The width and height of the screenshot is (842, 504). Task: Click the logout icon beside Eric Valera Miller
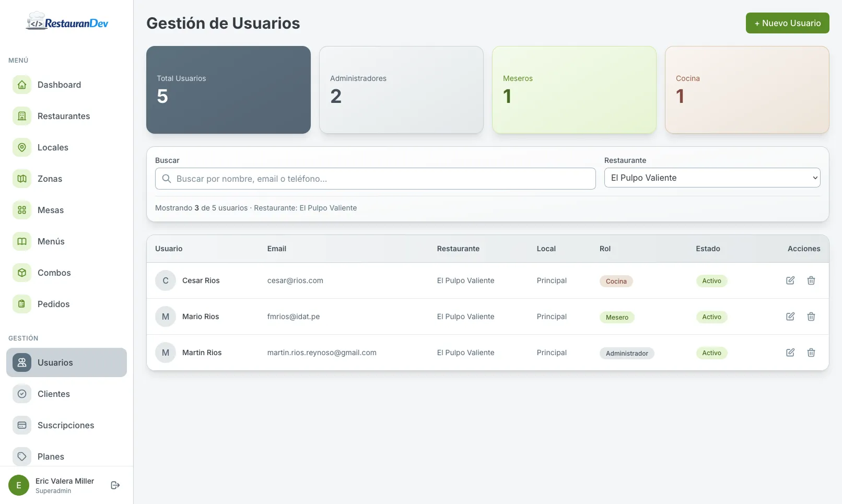115,485
